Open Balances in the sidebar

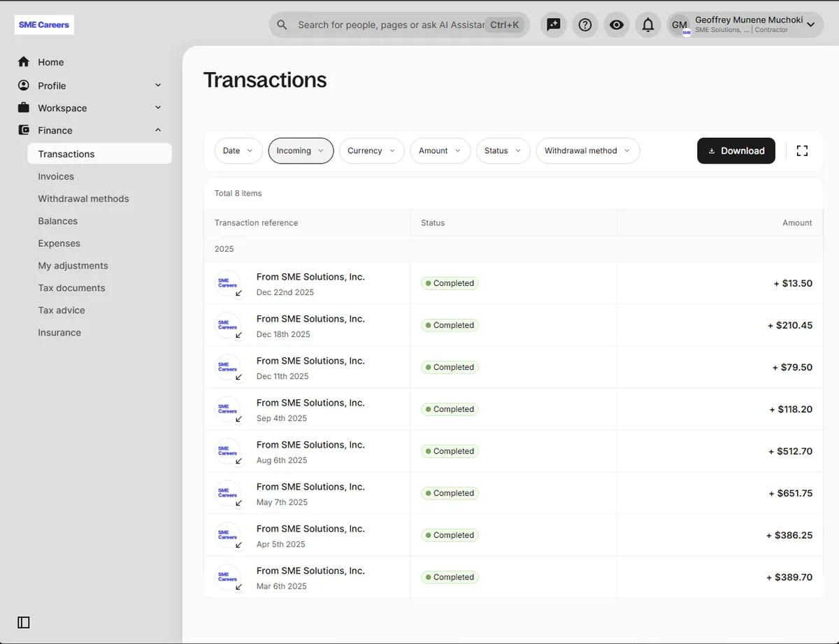(x=57, y=221)
